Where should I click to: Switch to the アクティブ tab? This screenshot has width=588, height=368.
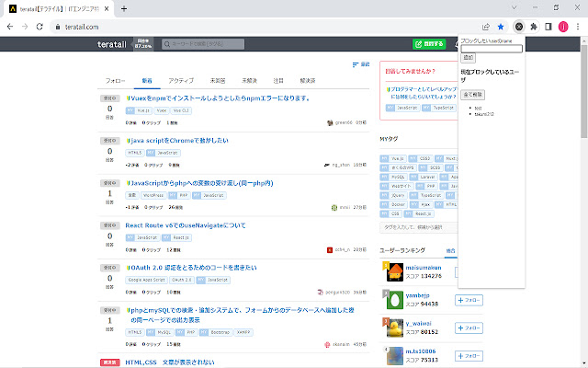coord(181,81)
